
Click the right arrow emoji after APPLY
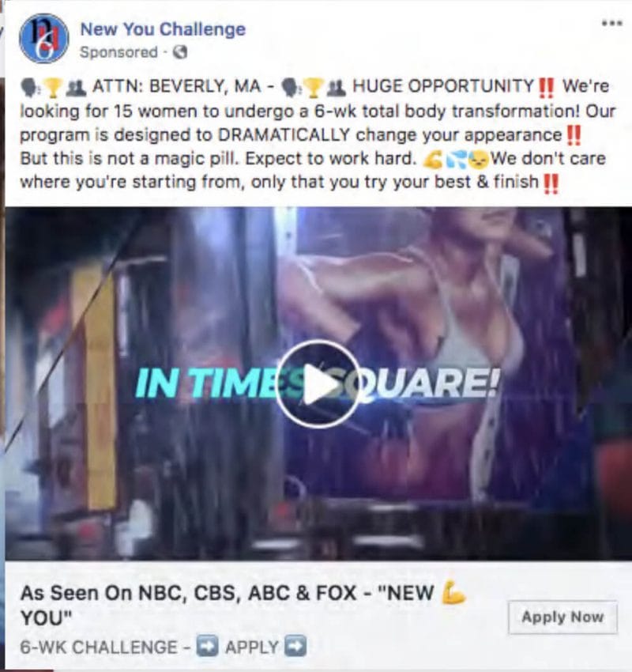296,645
